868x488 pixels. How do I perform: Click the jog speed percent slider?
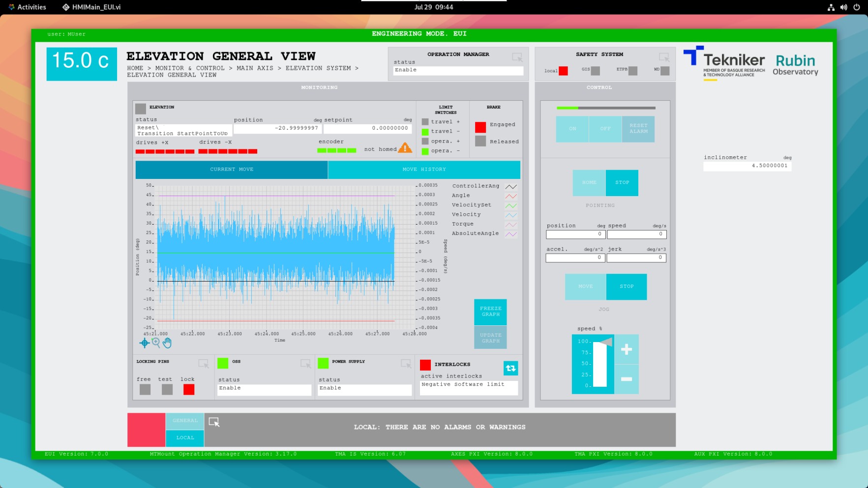(599, 364)
